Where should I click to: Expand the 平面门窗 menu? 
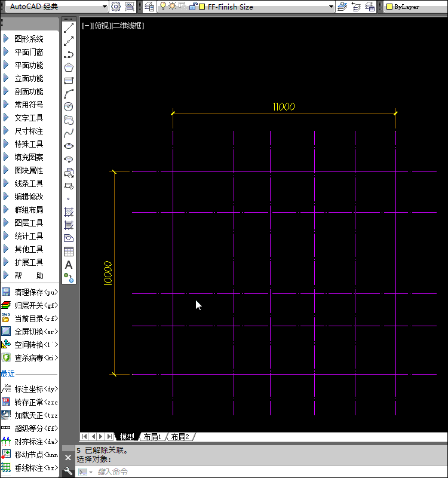29,52
